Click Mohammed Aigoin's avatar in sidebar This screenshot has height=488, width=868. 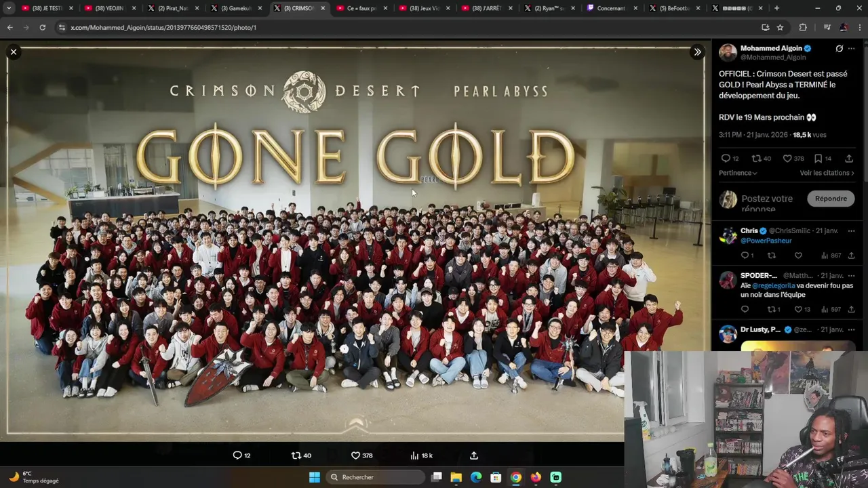[728, 53]
